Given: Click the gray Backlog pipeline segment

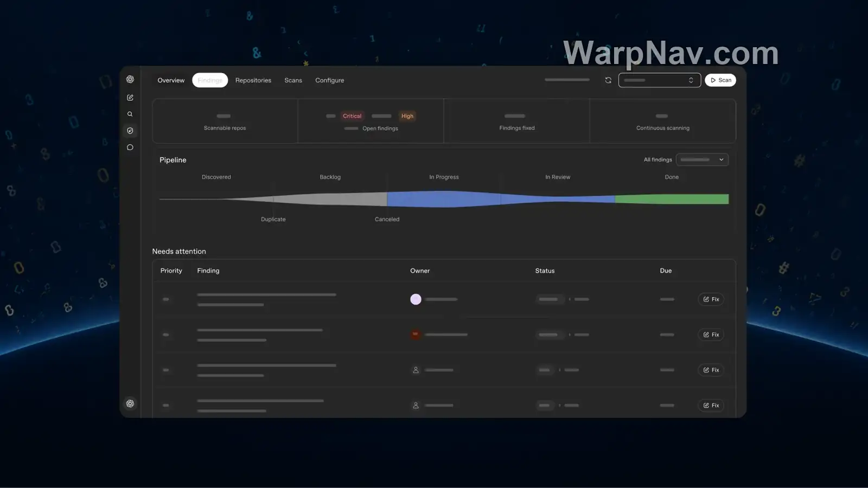Looking at the screenshot, I should (x=330, y=199).
